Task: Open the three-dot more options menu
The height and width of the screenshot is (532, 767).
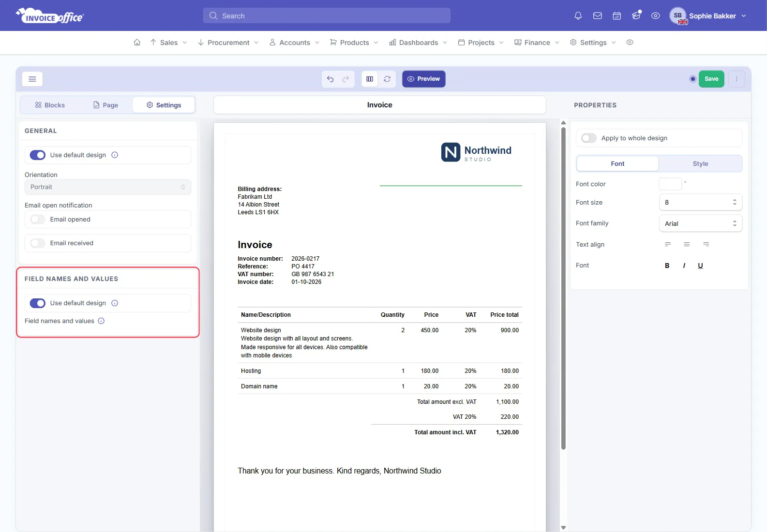Action: click(x=737, y=79)
